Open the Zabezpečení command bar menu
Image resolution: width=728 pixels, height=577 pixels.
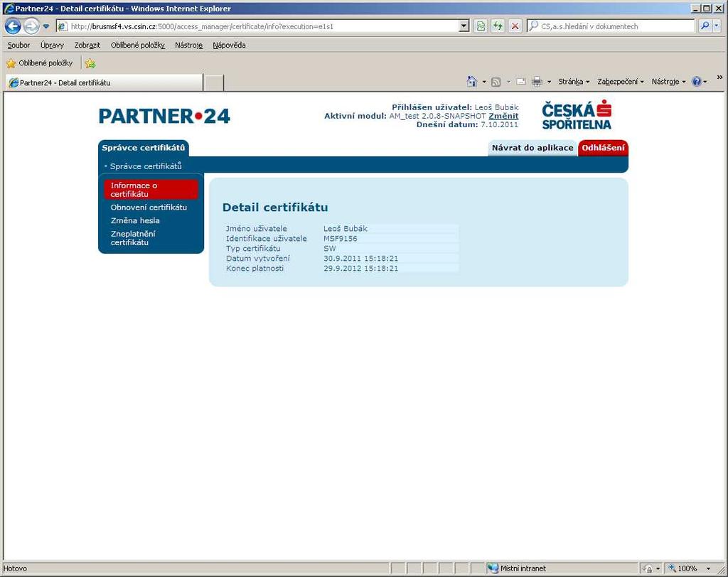tap(620, 82)
